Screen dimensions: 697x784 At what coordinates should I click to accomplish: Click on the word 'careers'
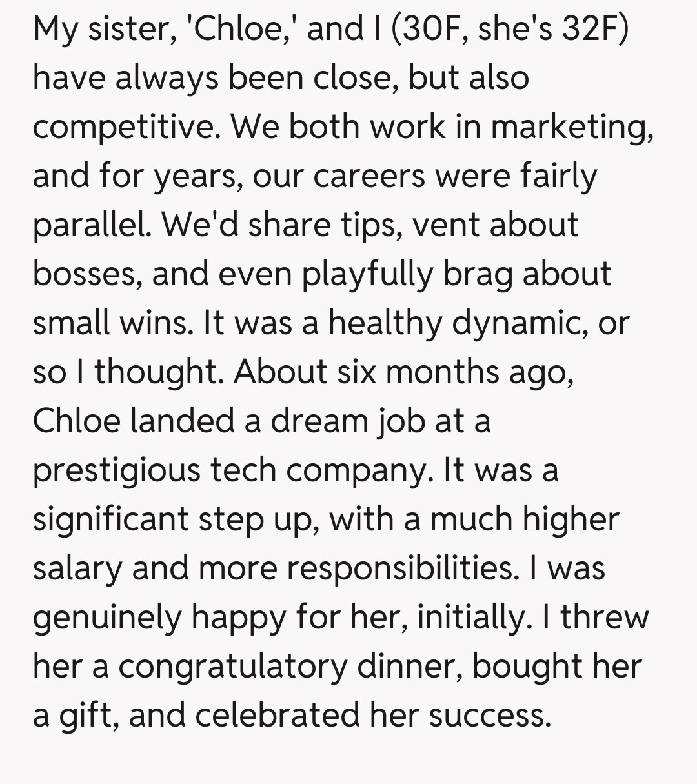pos(365,176)
